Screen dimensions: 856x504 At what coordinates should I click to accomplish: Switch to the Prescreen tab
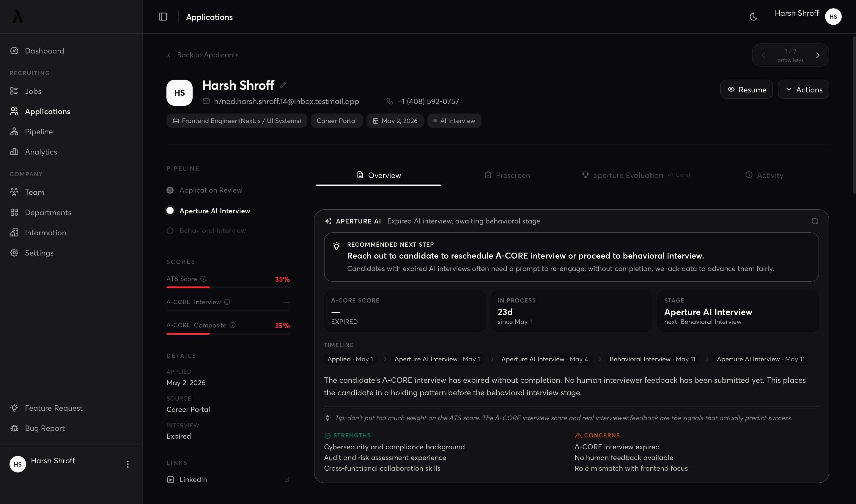click(507, 175)
